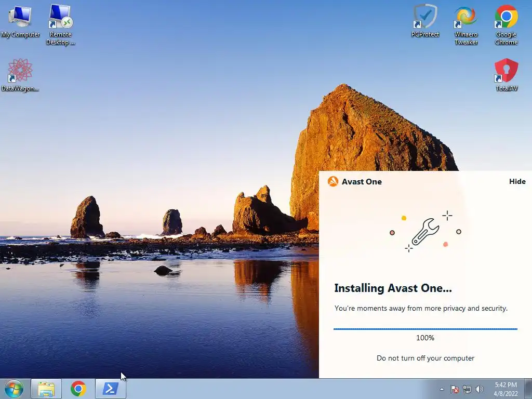This screenshot has width=532, height=399.
Task: Open the network tray icon
Action: [467, 389]
